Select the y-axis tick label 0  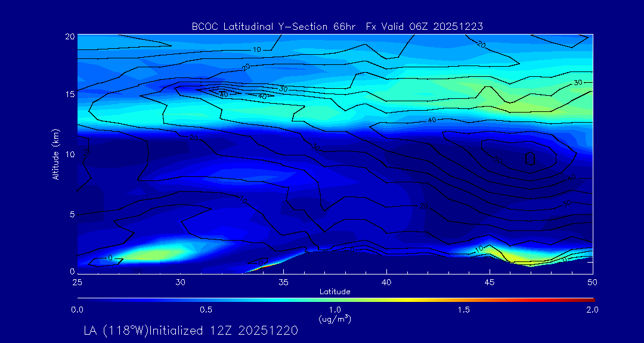pos(72,271)
